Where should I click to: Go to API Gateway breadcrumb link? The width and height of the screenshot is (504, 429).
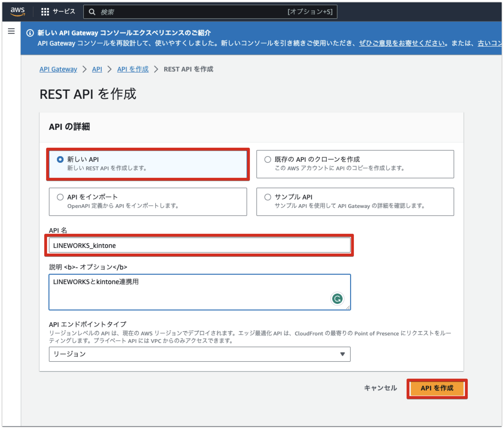(58, 69)
